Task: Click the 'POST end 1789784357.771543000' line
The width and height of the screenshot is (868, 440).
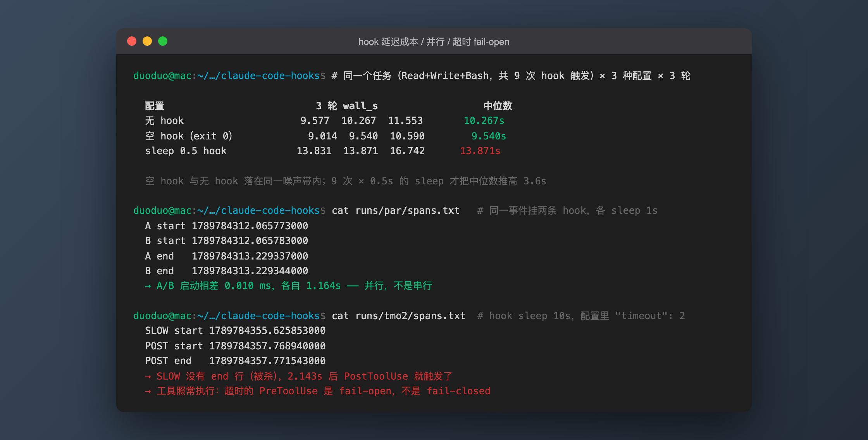Action: pos(235,361)
